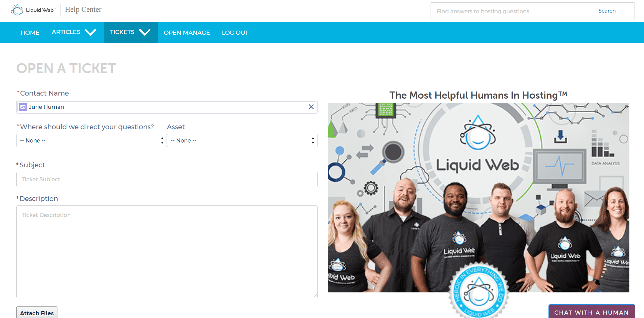Open the Asset dropdown

pos(242,140)
